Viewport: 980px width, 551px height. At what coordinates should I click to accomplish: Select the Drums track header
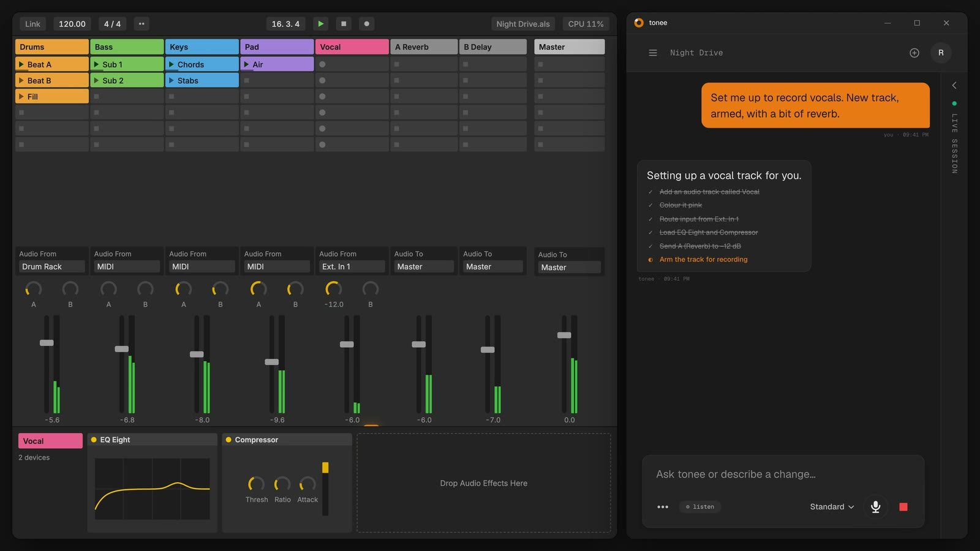pos(52,47)
